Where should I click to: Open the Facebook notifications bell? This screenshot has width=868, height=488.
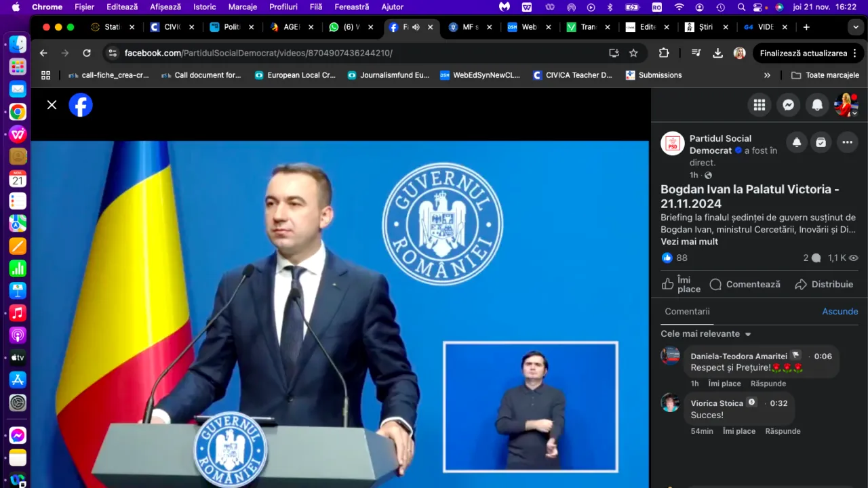[x=817, y=105]
